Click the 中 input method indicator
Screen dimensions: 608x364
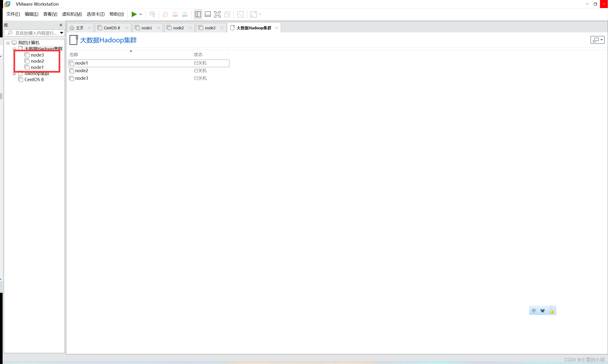tap(534, 311)
